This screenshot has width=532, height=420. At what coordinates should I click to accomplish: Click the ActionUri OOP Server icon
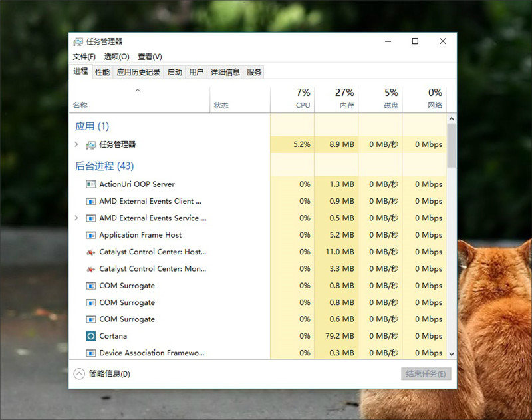(90, 184)
